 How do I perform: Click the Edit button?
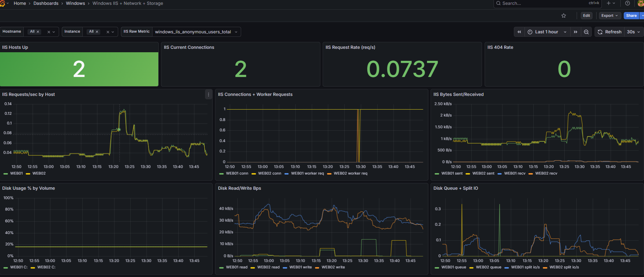click(586, 15)
